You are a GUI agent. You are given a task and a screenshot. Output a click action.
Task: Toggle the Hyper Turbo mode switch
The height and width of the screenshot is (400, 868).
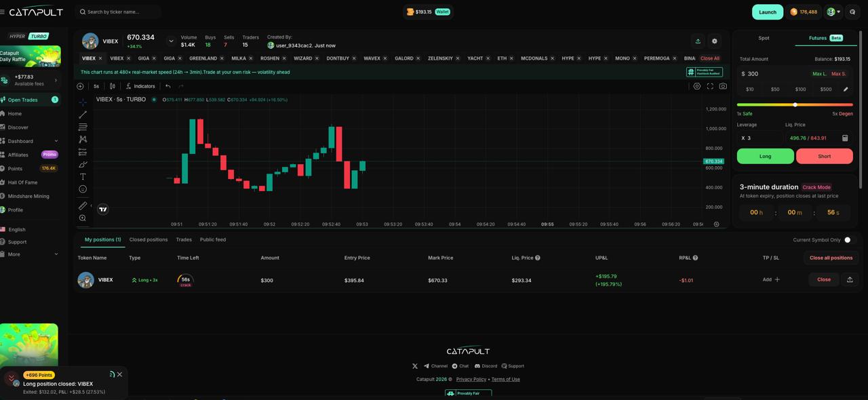coord(29,37)
